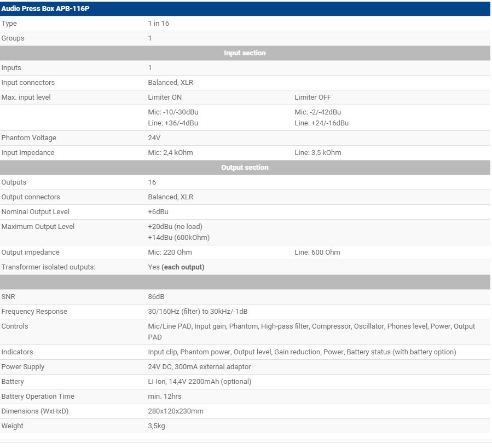Select the '+20dBu (no load)' value

click(x=175, y=227)
